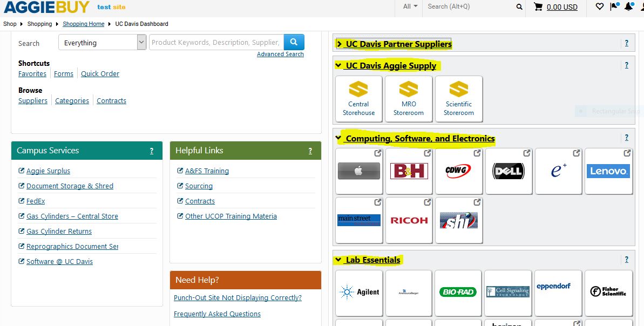
Task: Open Advanced Search
Action: (280, 54)
